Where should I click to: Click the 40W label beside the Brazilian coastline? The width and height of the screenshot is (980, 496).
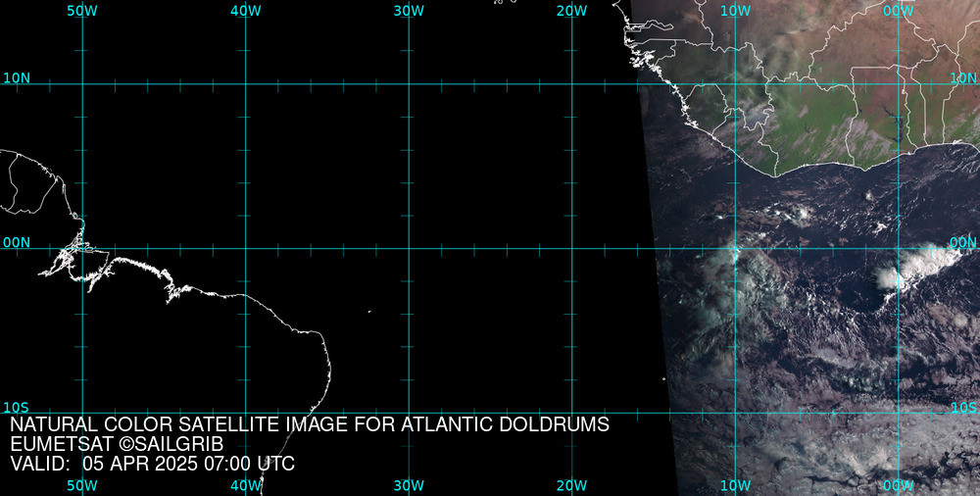pos(246,485)
